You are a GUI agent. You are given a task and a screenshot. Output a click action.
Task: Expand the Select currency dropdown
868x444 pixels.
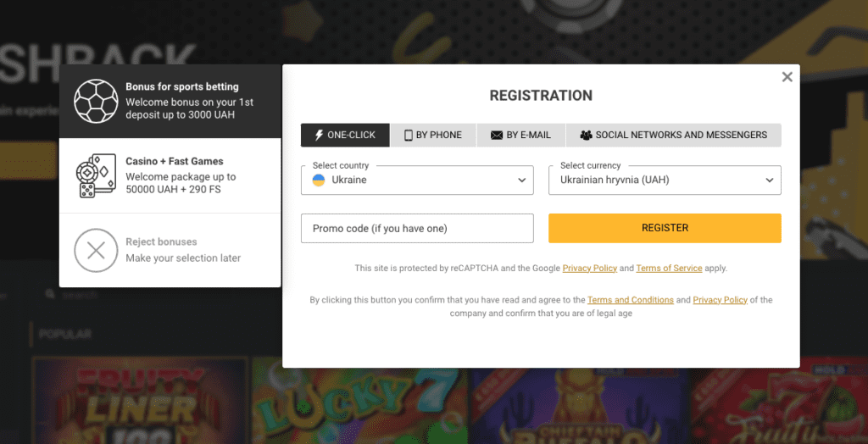click(x=665, y=180)
